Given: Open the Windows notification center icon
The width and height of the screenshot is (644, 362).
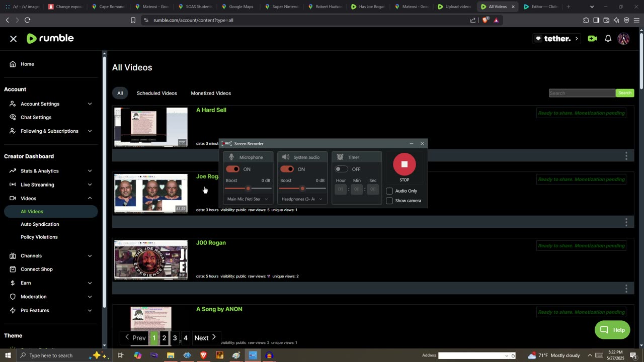Looking at the screenshot, I should (x=633, y=355).
